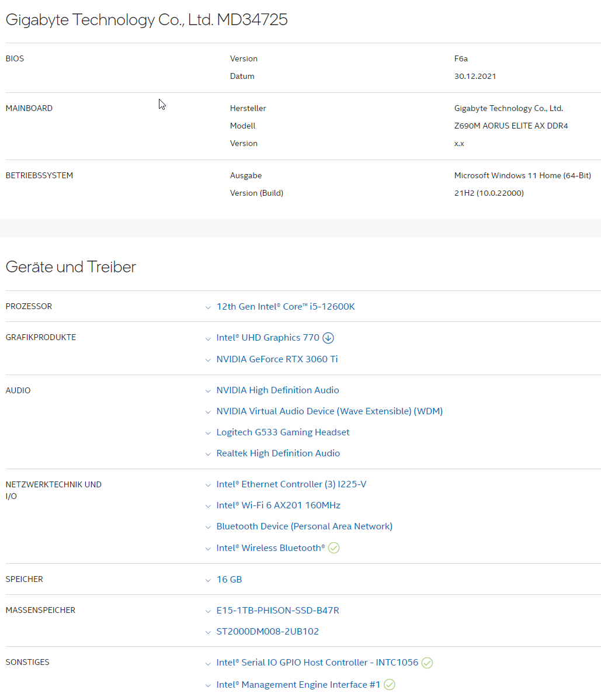Click the Geräte und Treiber heading
Screen dimensions: 601x700
pos(71,267)
